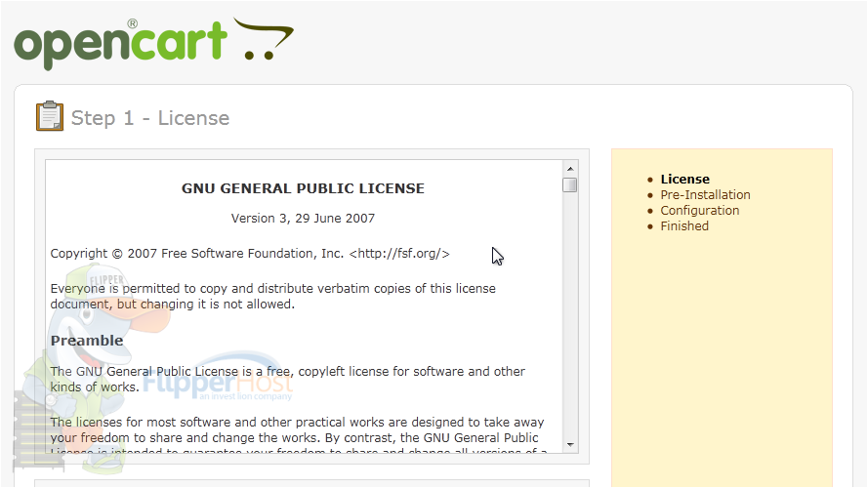
Task: Select Configuration step in sidebar
Action: click(700, 210)
